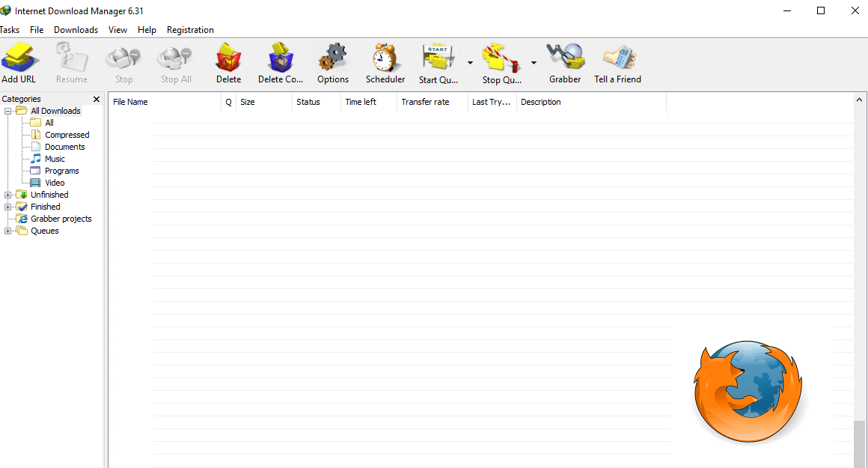
Task: Open the Help menu
Action: point(147,30)
